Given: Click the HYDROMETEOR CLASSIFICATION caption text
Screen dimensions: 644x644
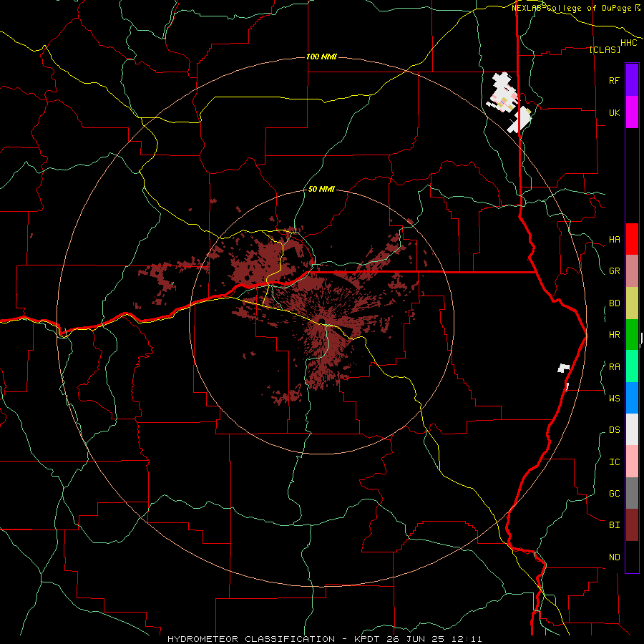Looking at the screenshot, I should click(x=251, y=639).
